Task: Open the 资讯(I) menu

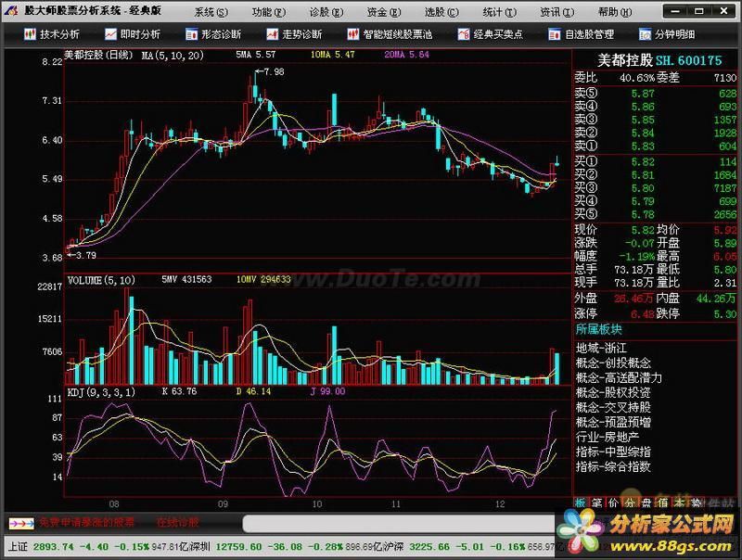Action: point(557,12)
